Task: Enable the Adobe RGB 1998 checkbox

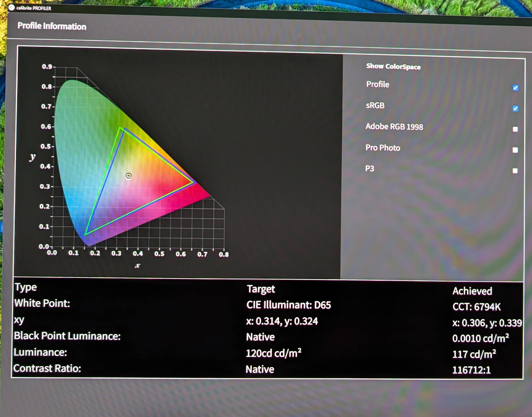Action: point(515,129)
